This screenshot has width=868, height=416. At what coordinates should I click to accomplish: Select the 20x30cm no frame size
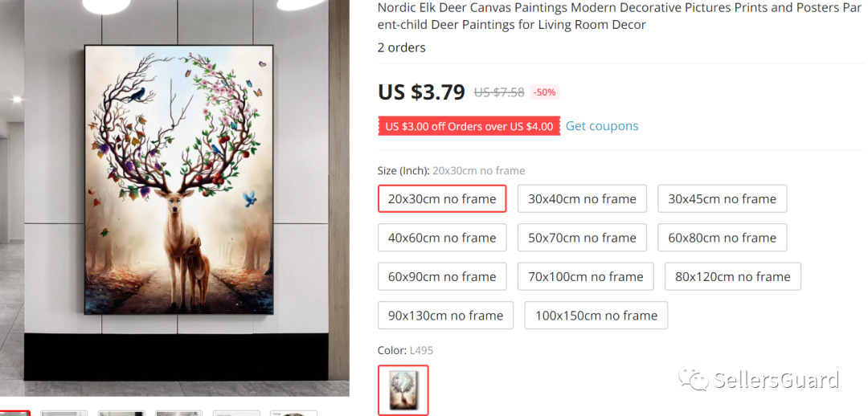click(442, 198)
